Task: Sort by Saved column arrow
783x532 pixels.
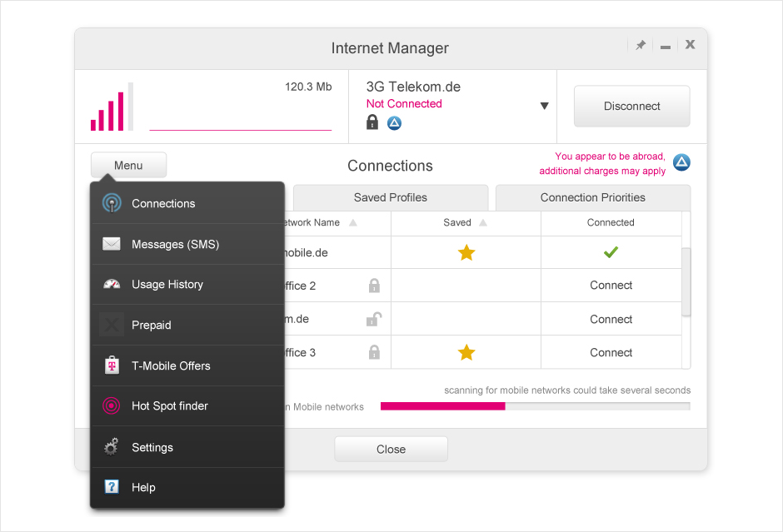Action: [483, 222]
